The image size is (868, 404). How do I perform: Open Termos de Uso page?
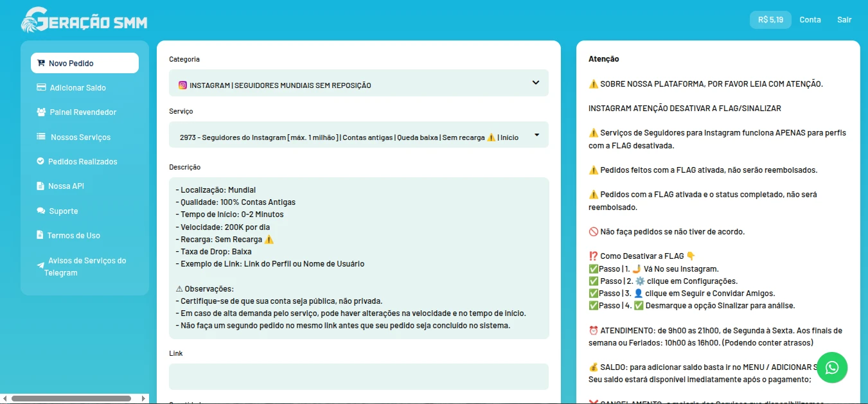(73, 235)
